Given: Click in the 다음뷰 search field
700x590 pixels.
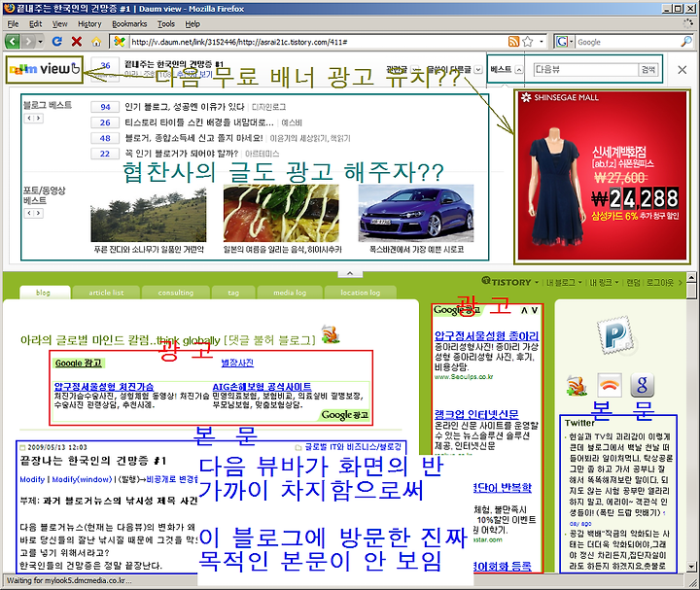Looking at the screenshot, I should (x=585, y=70).
